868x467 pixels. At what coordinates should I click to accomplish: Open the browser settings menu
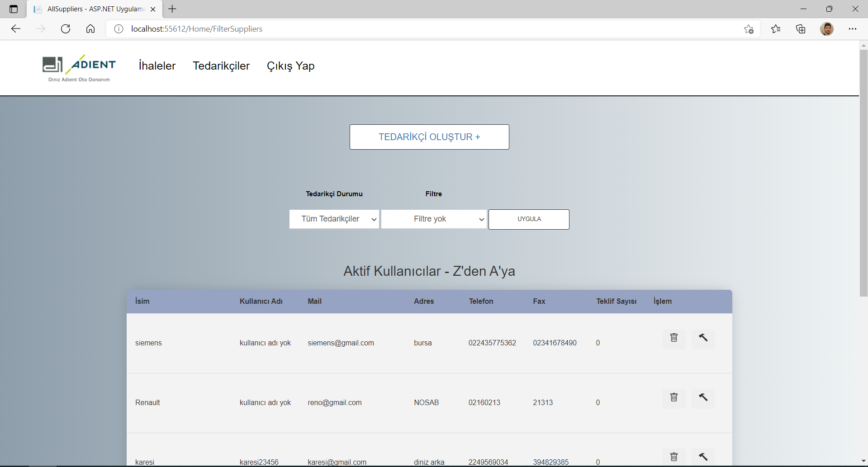tap(853, 28)
